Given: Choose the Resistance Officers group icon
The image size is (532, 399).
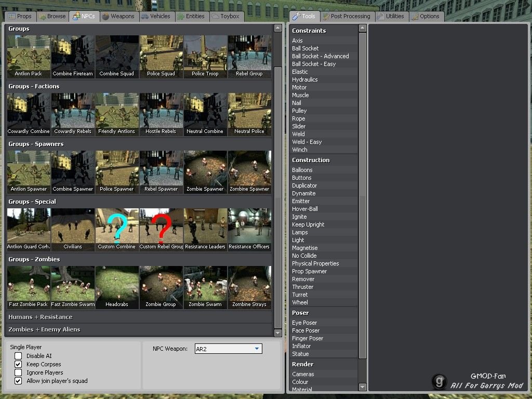Looking at the screenshot, I should point(249,229).
